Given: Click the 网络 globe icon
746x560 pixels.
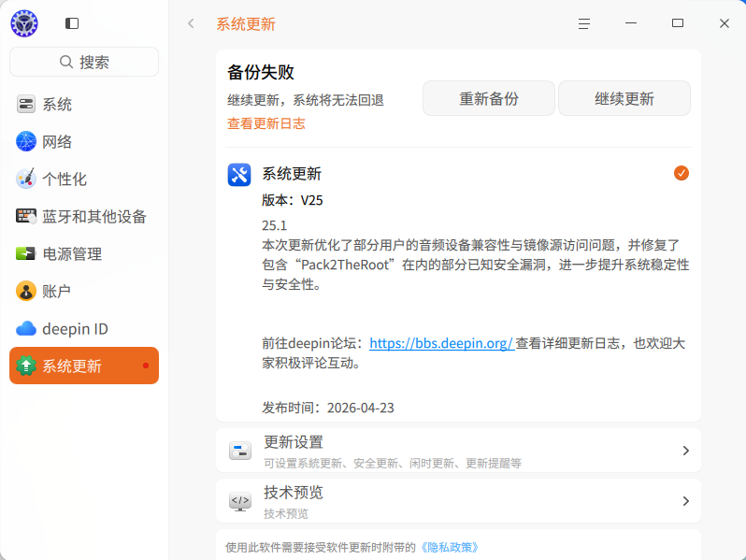Looking at the screenshot, I should (x=26, y=141).
